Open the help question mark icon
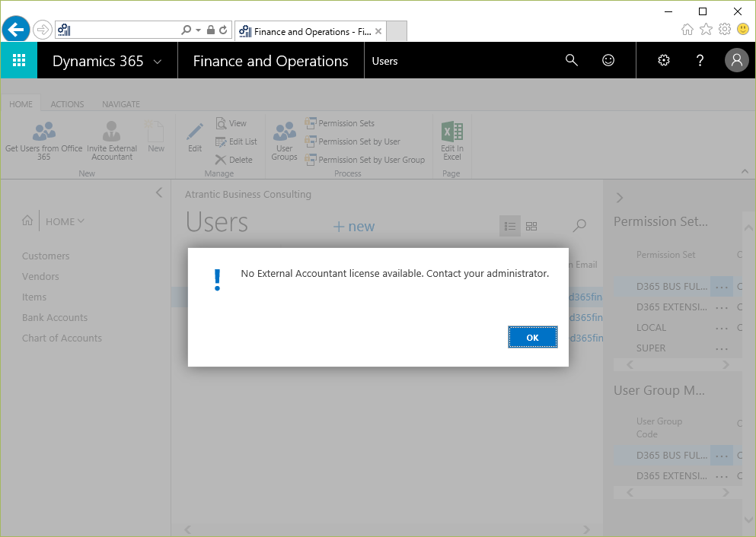756x537 pixels. point(700,61)
